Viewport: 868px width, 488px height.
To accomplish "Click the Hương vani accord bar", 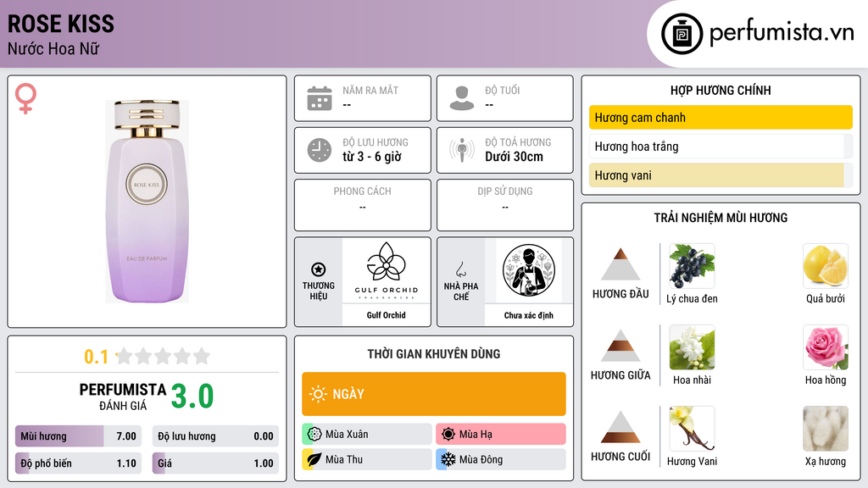I will pos(721,175).
